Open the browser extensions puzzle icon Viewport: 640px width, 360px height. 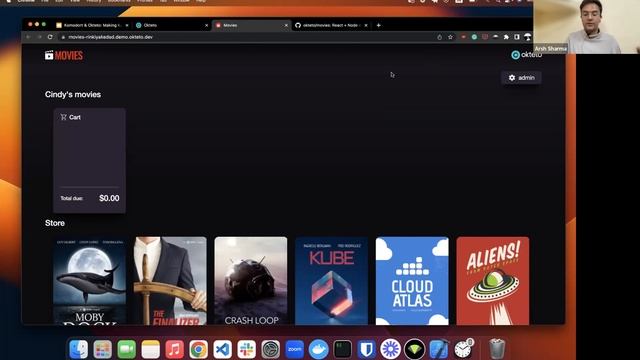click(506, 37)
